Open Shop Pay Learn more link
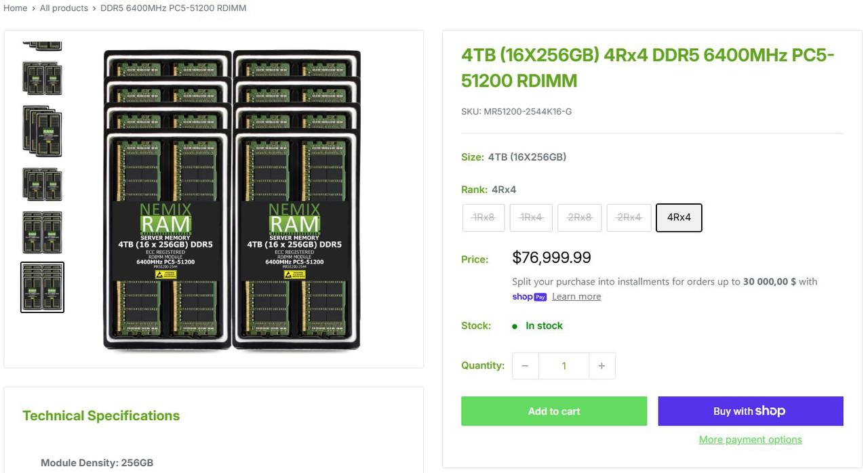The width and height of the screenshot is (868, 473). tap(576, 297)
